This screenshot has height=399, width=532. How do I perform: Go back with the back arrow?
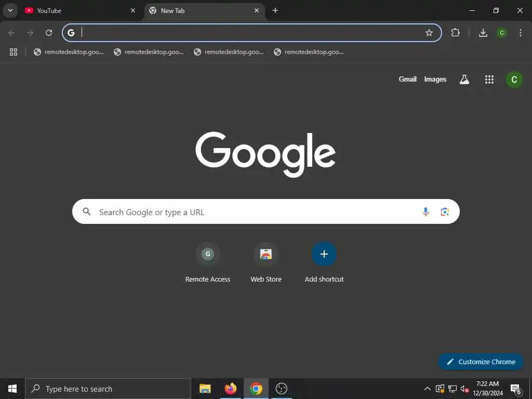[x=11, y=33]
